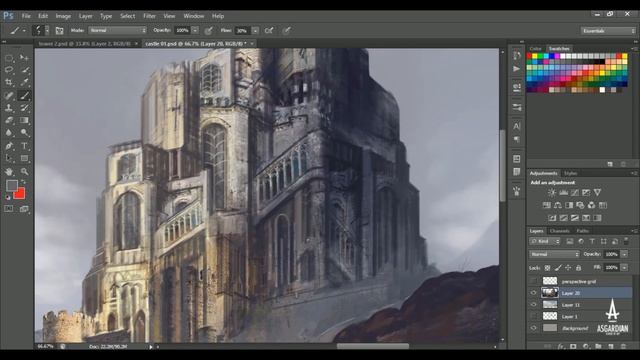Select the Rectangular Marquee tool
640x360 pixels.
pyautogui.click(x=9, y=58)
